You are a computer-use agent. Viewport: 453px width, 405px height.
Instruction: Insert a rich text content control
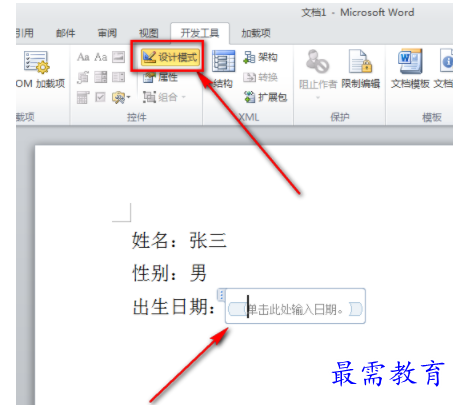(83, 57)
